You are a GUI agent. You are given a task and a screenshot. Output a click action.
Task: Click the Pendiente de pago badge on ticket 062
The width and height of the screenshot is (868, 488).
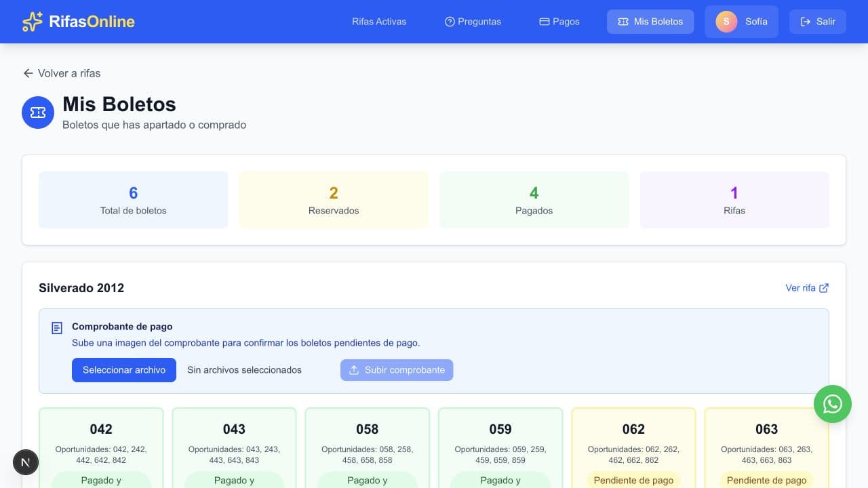pyautogui.click(x=633, y=480)
